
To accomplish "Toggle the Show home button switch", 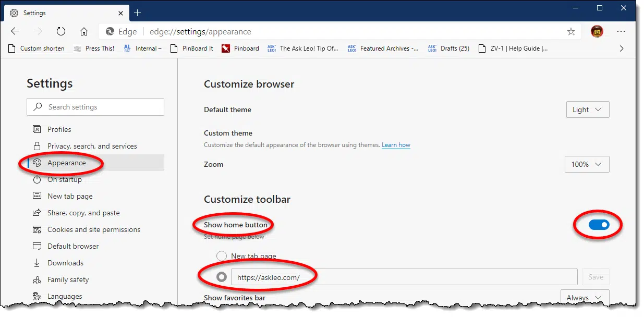I will (x=599, y=225).
